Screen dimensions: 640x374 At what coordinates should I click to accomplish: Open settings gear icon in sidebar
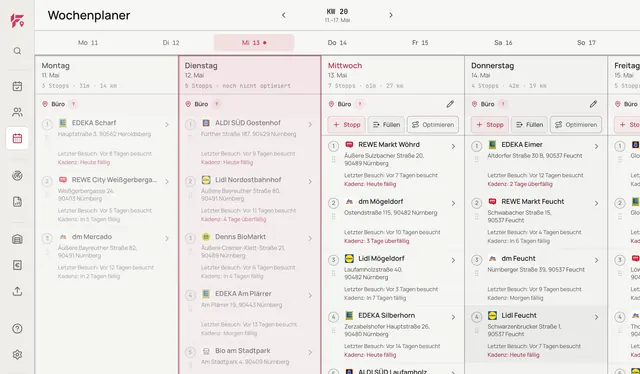point(17,355)
